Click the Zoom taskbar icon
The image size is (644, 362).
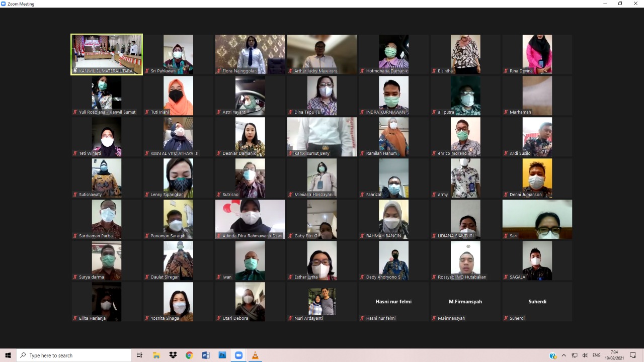pos(238,355)
